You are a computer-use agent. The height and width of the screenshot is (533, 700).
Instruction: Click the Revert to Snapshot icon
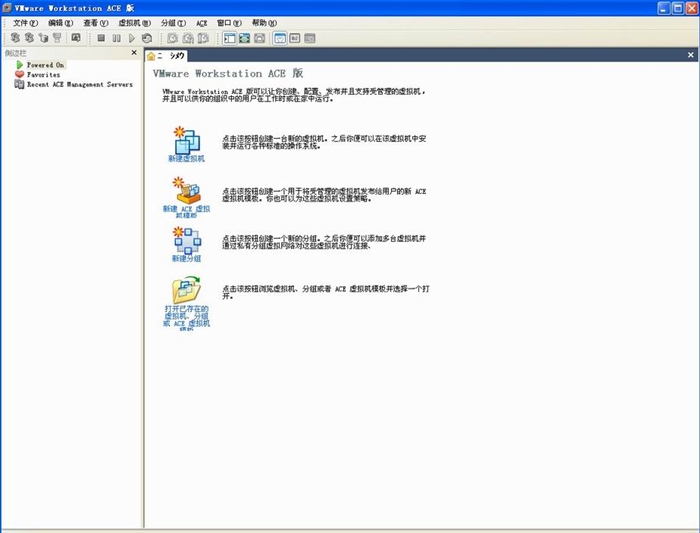pyautogui.click(x=188, y=38)
